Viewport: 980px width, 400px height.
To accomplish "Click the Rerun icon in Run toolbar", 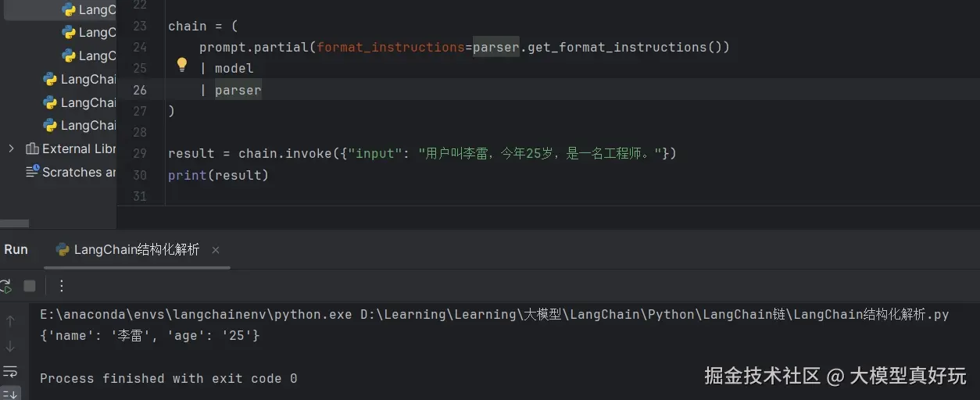I will coord(5,286).
